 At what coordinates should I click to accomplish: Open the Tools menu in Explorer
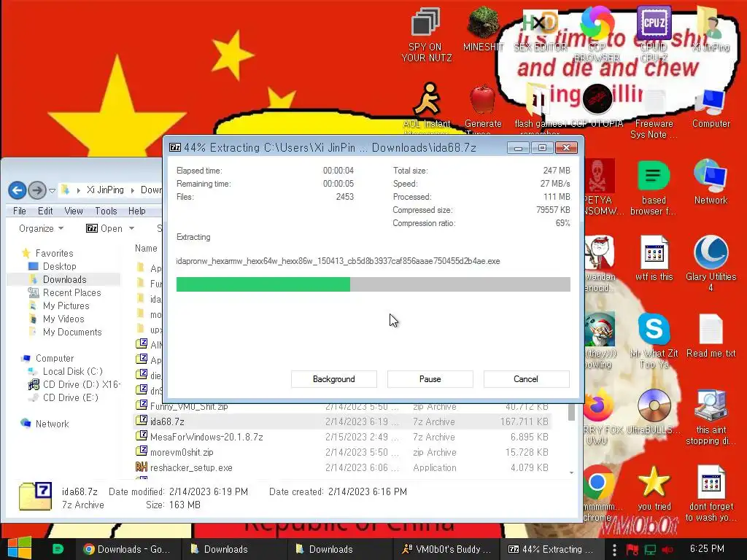click(x=106, y=211)
